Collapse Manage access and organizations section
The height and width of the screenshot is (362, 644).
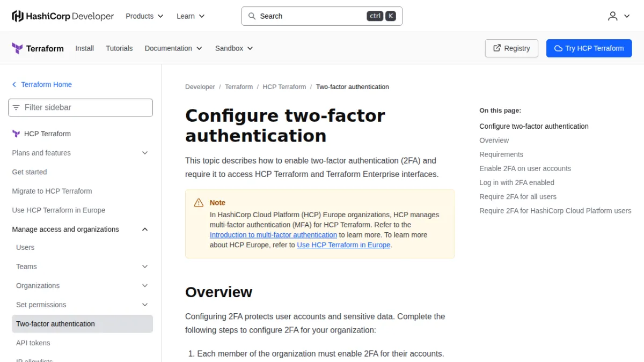click(144, 230)
